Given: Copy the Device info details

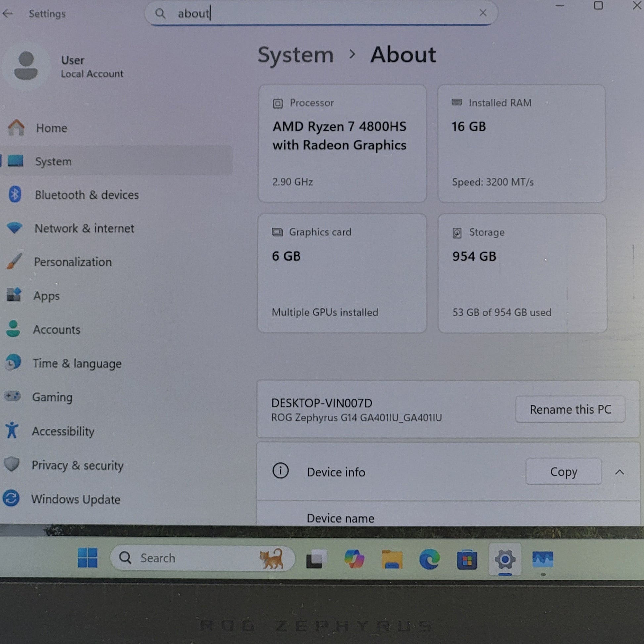Looking at the screenshot, I should [564, 471].
